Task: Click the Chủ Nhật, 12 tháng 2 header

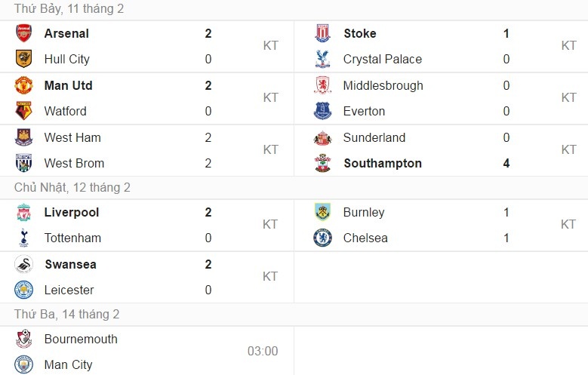Action: coord(72,187)
